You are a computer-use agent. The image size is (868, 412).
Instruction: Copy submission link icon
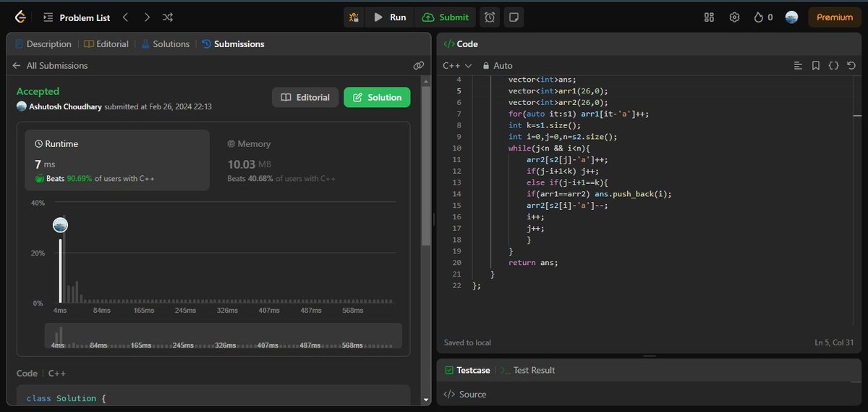(x=418, y=65)
